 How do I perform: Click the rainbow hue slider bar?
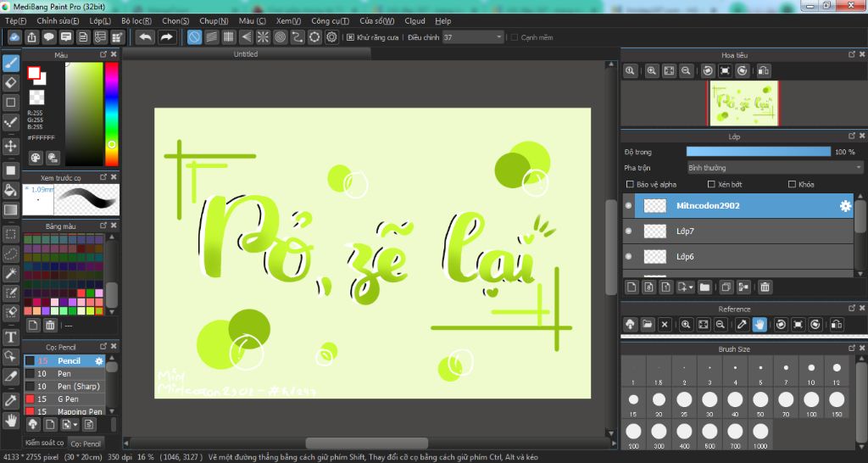[x=111, y=114]
